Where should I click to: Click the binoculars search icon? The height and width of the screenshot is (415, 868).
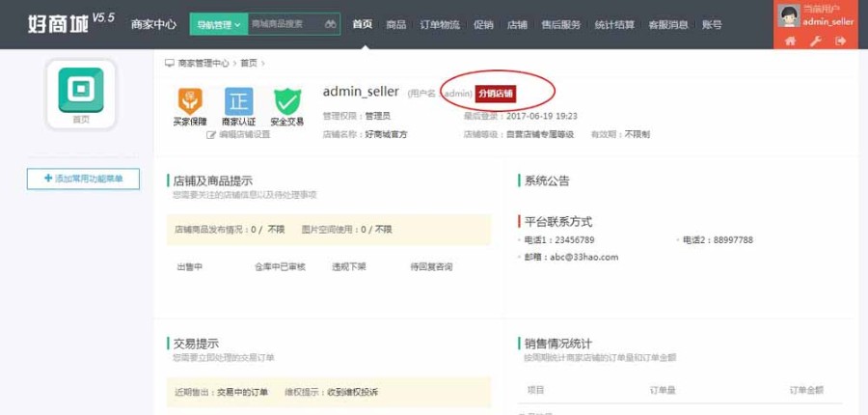(331, 24)
